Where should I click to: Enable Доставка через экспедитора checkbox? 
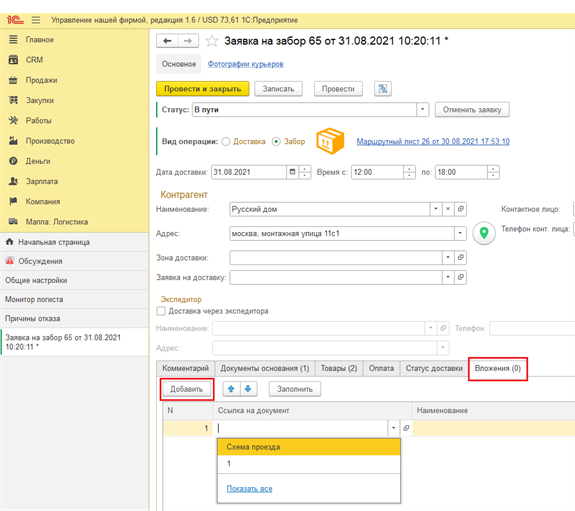(x=161, y=311)
